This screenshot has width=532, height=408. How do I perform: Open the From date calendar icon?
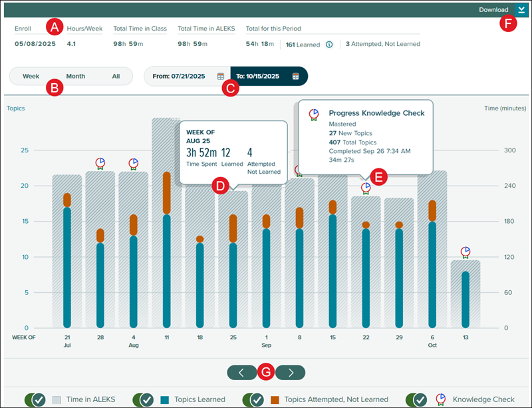220,77
